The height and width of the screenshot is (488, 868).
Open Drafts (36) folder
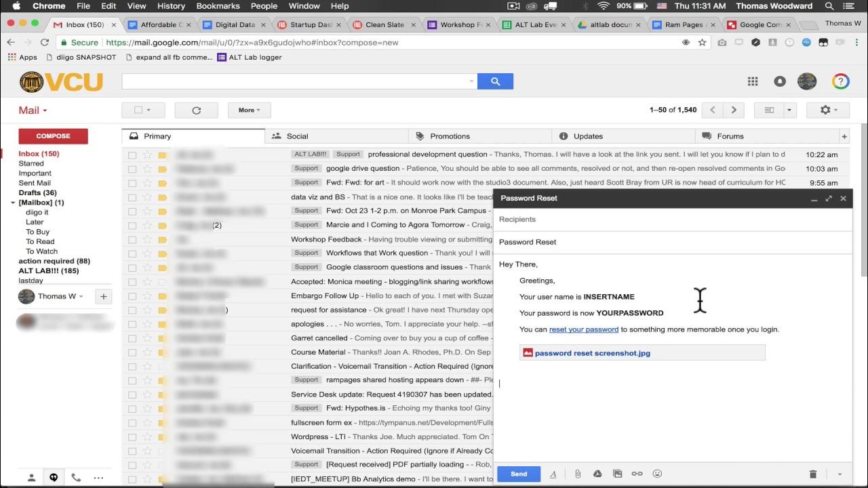coord(37,192)
